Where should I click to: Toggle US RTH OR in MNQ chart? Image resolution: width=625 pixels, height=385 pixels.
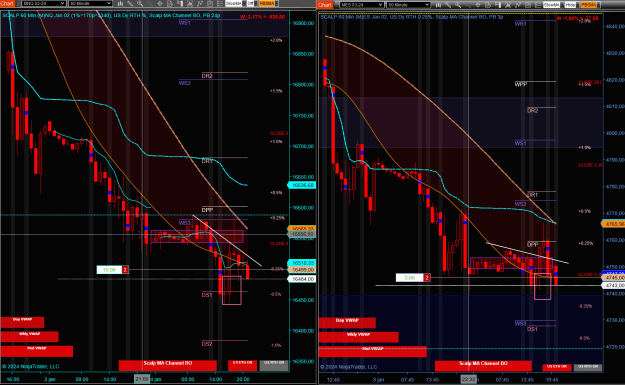coord(274,365)
